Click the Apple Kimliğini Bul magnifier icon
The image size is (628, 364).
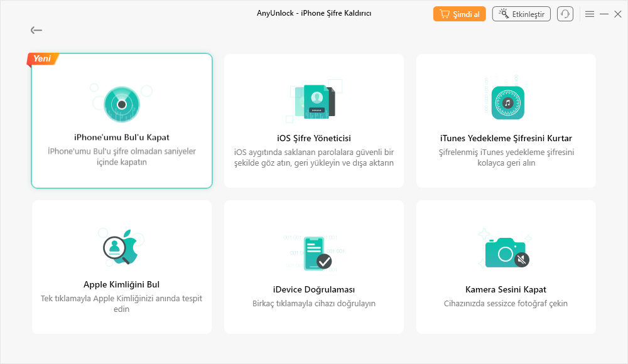click(120, 247)
